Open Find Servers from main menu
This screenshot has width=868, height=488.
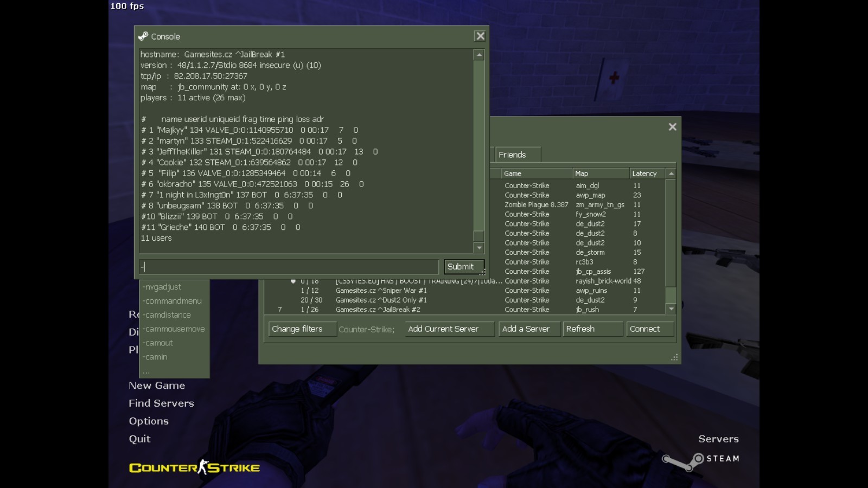tap(161, 403)
